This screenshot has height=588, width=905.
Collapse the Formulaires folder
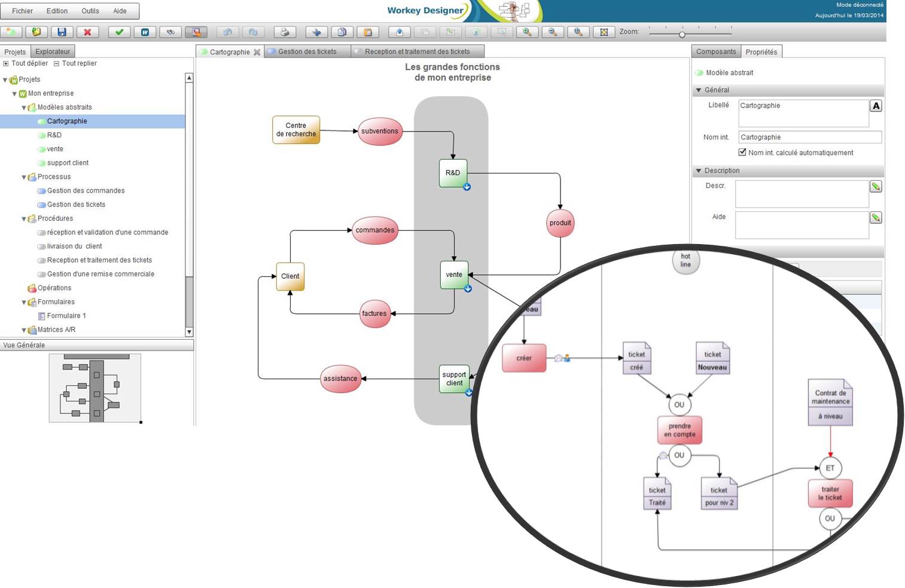click(x=25, y=303)
